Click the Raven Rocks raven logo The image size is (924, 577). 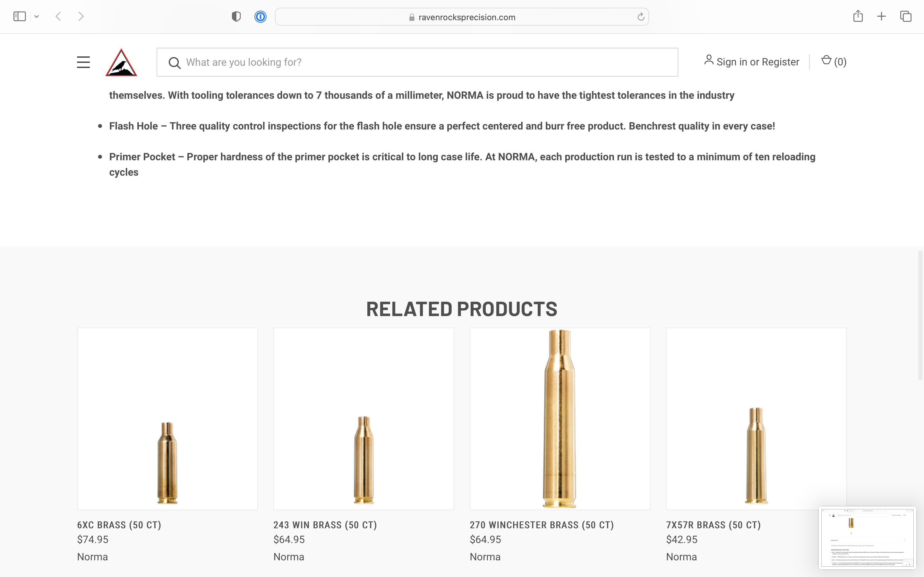tap(121, 63)
